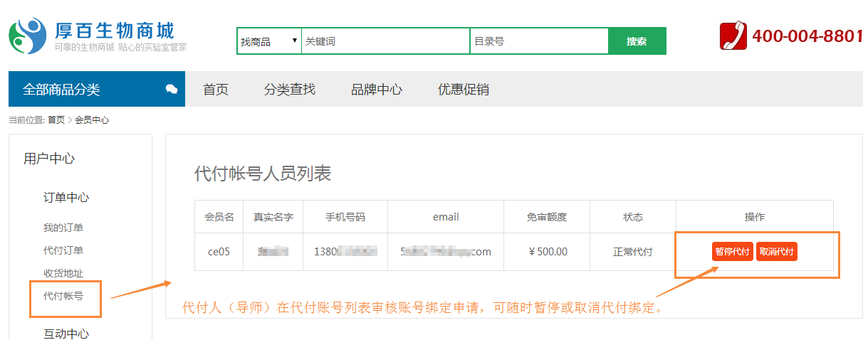Open the 优惠促销 navigation tab

(464, 90)
